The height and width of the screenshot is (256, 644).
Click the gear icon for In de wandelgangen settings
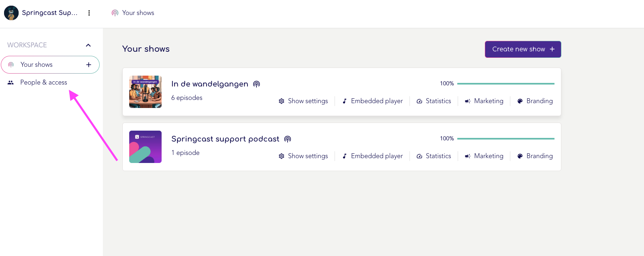(x=281, y=101)
